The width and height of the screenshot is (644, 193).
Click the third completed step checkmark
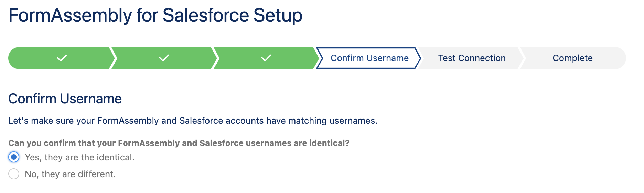266,58
